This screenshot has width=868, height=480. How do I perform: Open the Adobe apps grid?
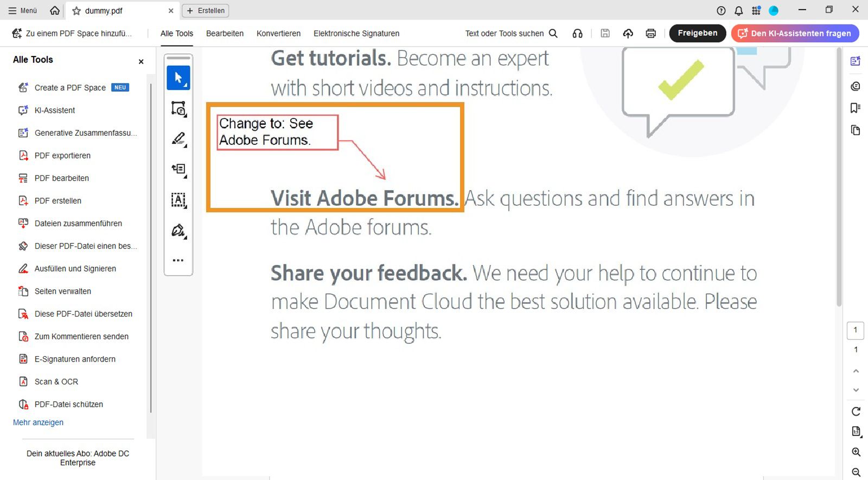pos(756,10)
